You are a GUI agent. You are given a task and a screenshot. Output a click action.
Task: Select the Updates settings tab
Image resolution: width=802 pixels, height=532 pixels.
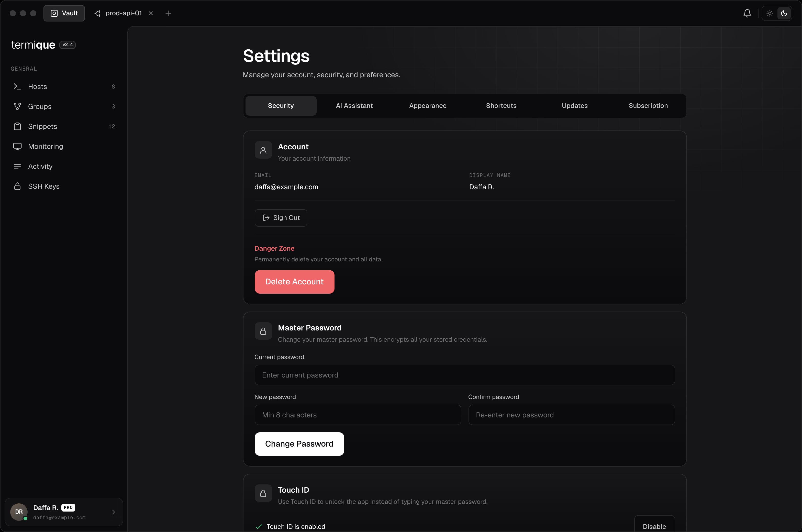click(x=575, y=106)
